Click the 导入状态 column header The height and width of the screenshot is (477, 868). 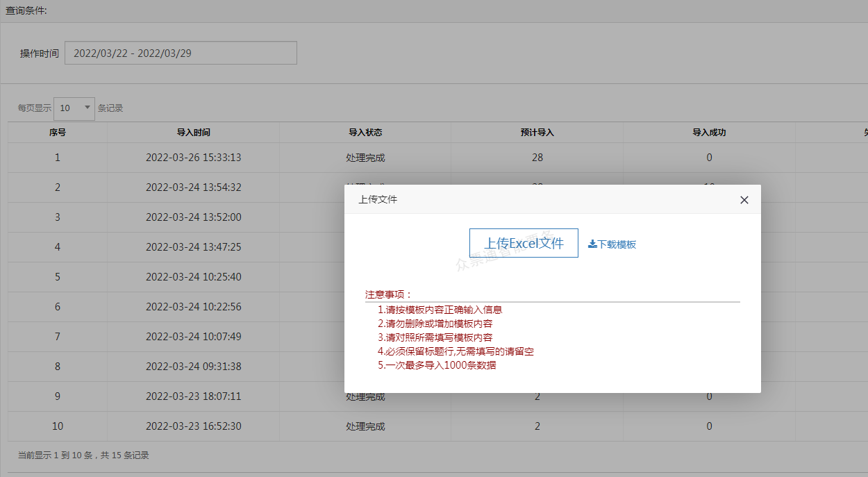pos(365,133)
